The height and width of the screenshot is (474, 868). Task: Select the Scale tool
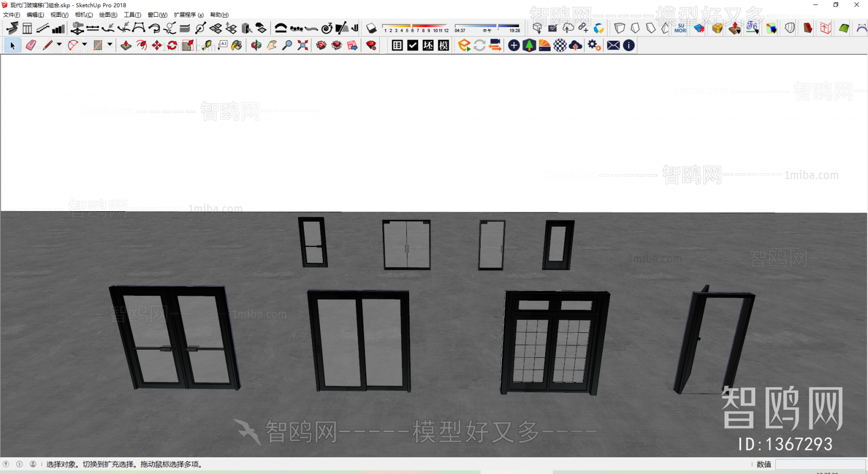click(188, 46)
